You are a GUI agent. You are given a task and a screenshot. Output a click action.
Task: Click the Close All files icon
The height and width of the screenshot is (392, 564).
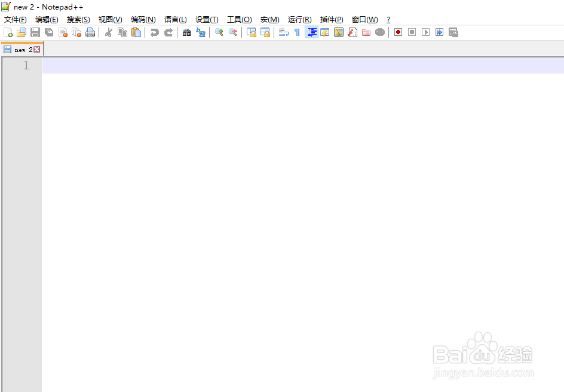(x=76, y=32)
